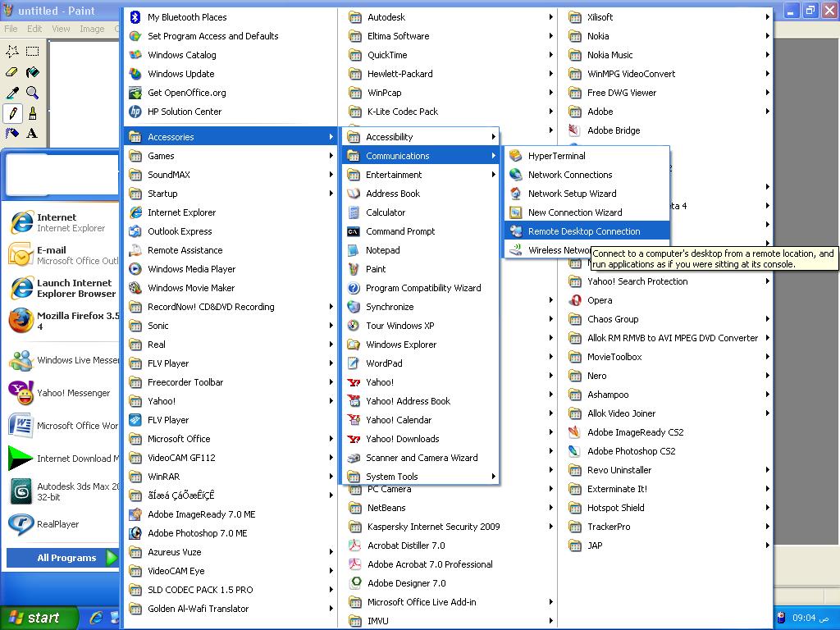Open My Bluetooth Places
840x630 pixels.
point(231,17)
